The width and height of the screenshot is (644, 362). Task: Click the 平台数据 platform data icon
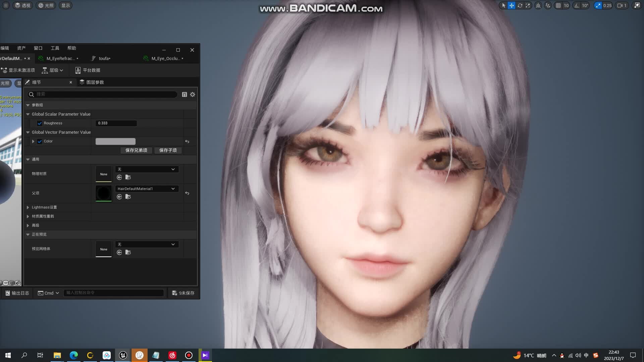tap(78, 70)
